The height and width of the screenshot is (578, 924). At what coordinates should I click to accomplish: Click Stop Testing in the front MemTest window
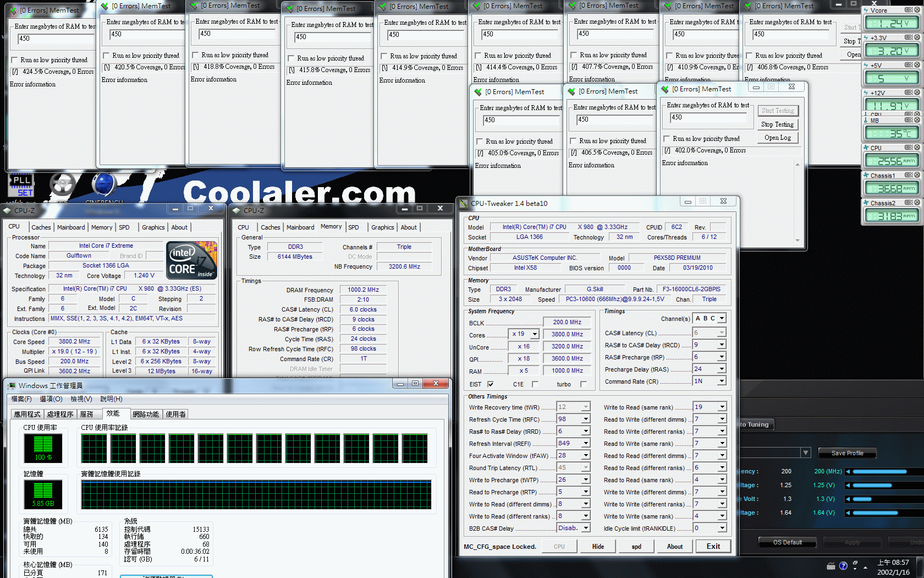[x=777, y=124]
